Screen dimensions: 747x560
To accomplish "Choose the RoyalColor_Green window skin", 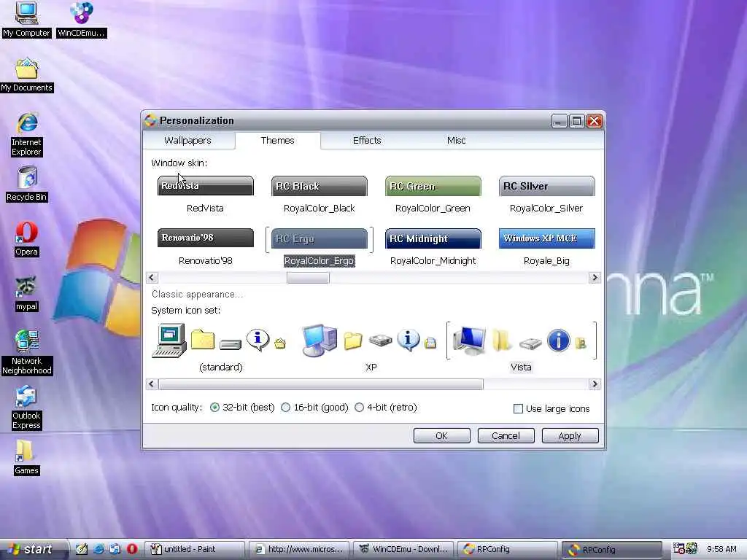I will point(433,194).
